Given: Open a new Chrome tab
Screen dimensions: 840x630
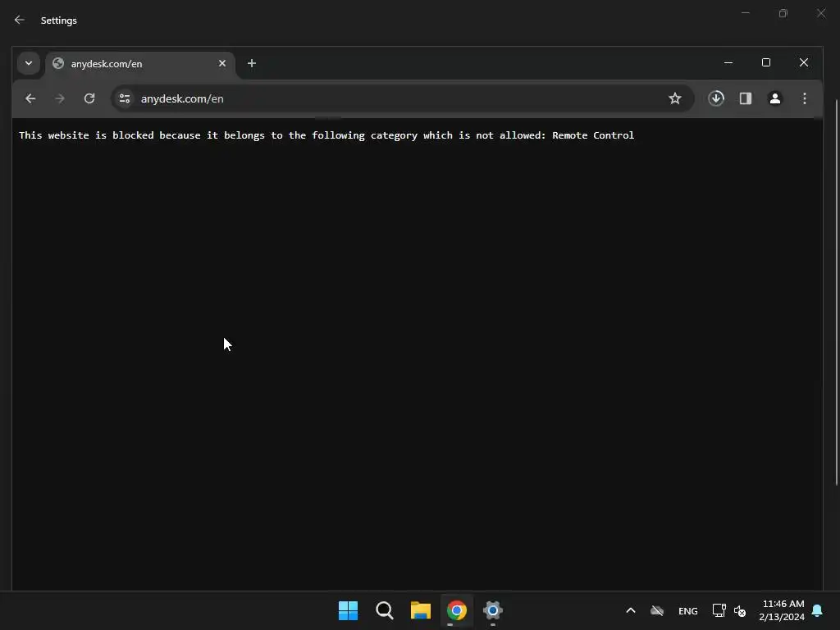Looking at the screenshot, I should click(252, 63).
